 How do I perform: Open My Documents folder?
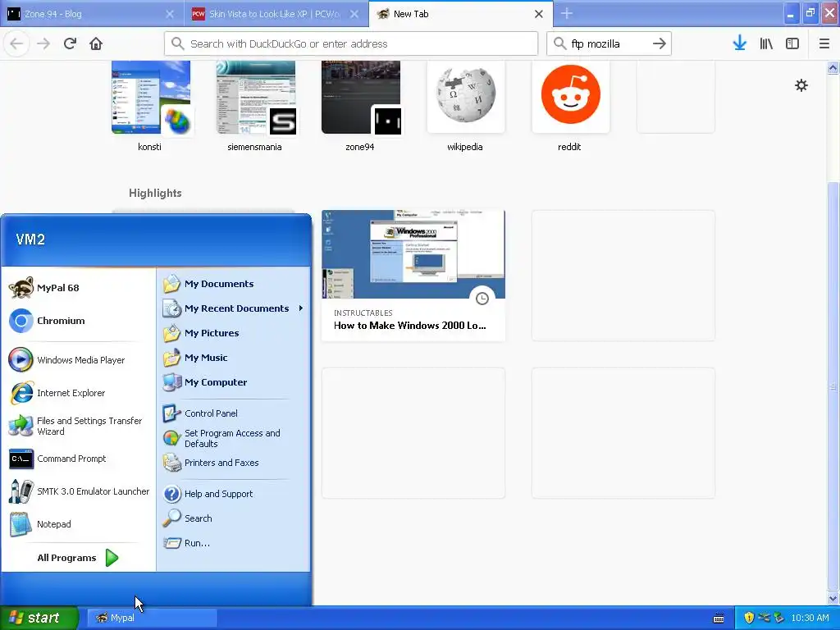[x=234, y=284]
